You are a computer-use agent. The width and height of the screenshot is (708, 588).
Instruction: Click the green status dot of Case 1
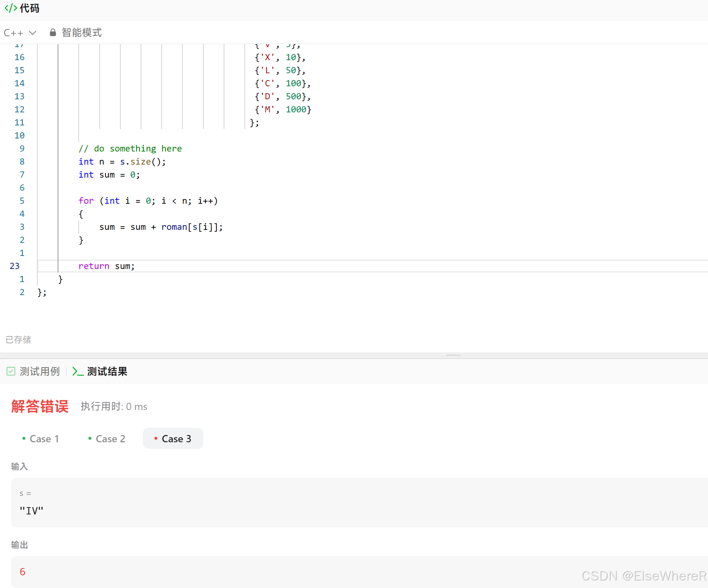point(24,439)
